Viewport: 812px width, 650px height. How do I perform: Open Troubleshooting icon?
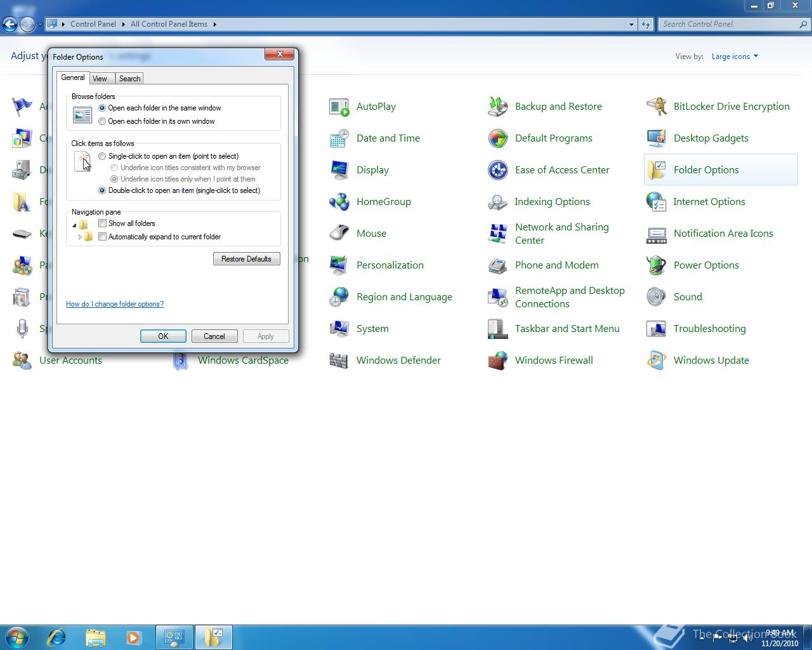pyautogui.click(x=656, y=329)
